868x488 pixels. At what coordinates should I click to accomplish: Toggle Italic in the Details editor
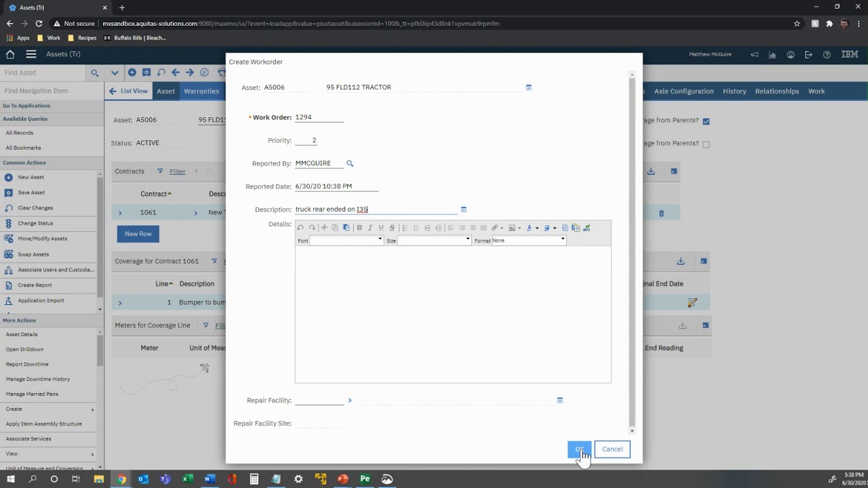(x=370, y=228)
